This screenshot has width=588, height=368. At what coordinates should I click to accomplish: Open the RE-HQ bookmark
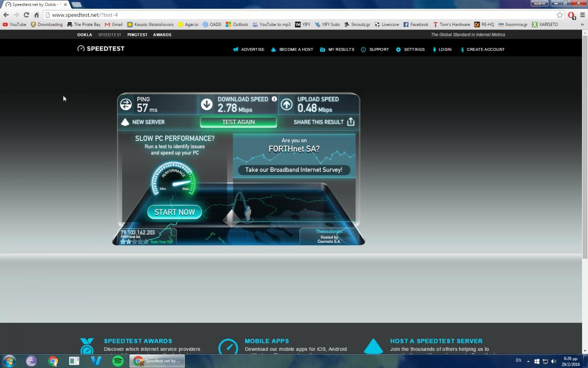[484, 25]
